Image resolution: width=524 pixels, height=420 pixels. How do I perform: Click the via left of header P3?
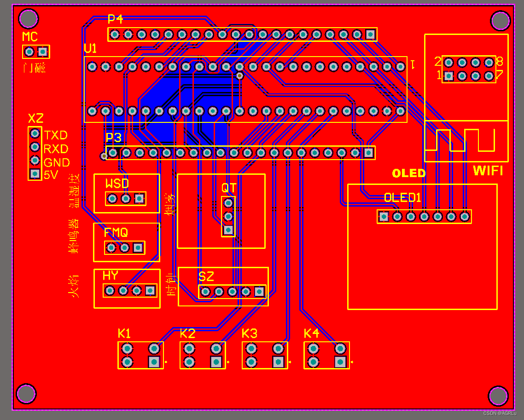(104, 156)
